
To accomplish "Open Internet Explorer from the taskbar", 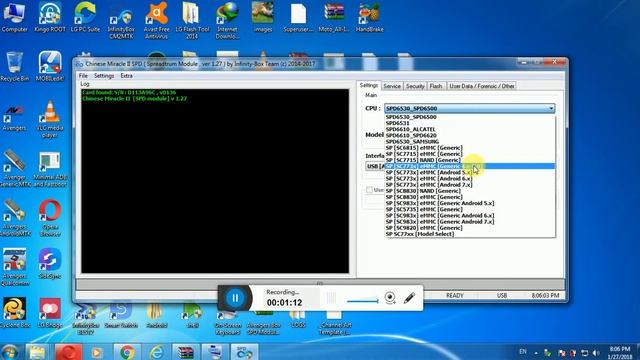I will (156, 352).
